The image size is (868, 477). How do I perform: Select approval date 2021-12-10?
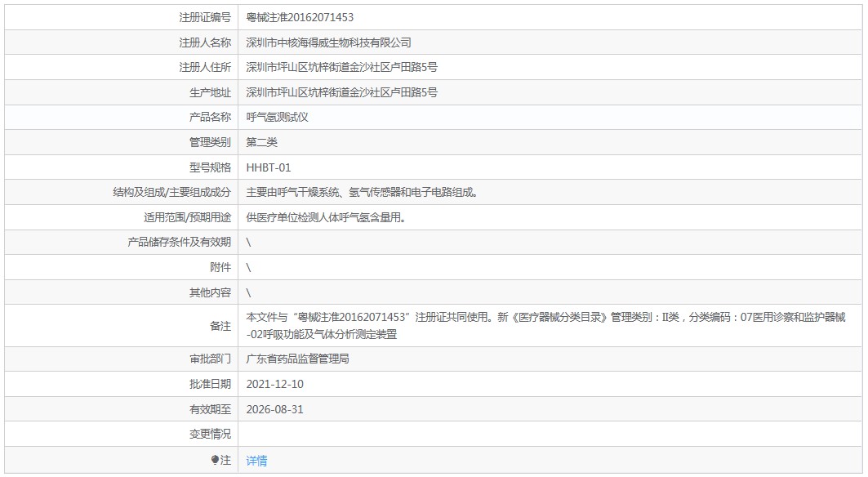[x=274, y=384]
